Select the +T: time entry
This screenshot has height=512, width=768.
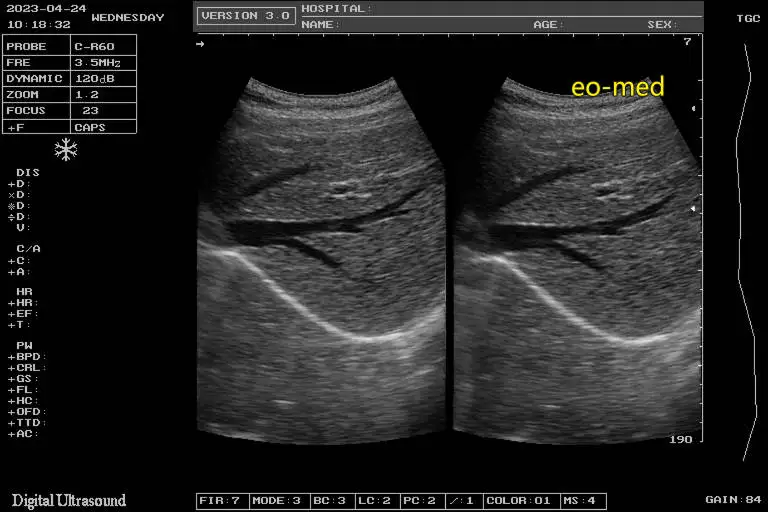(19, 324)
